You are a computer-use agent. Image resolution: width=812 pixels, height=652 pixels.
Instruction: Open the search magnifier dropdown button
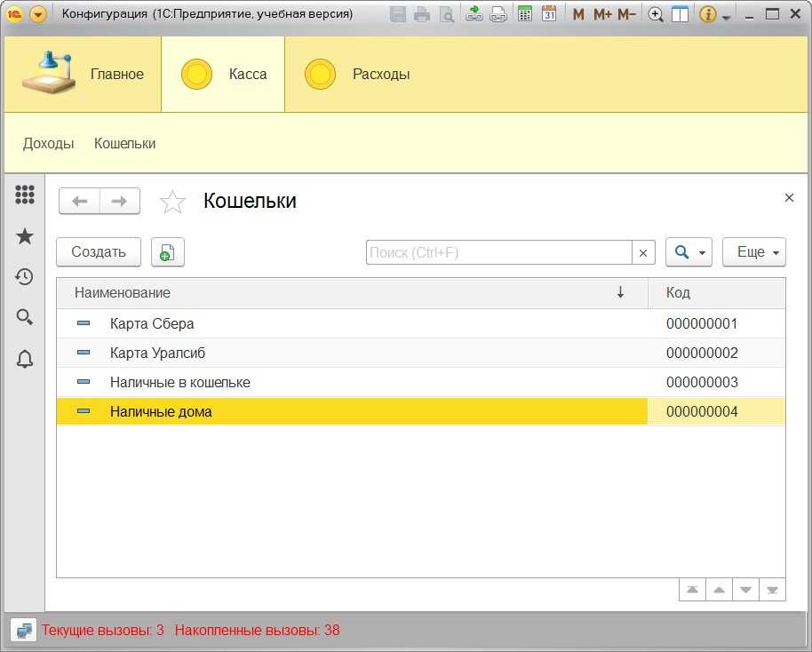pyautogui.click(x=689, y=252)
